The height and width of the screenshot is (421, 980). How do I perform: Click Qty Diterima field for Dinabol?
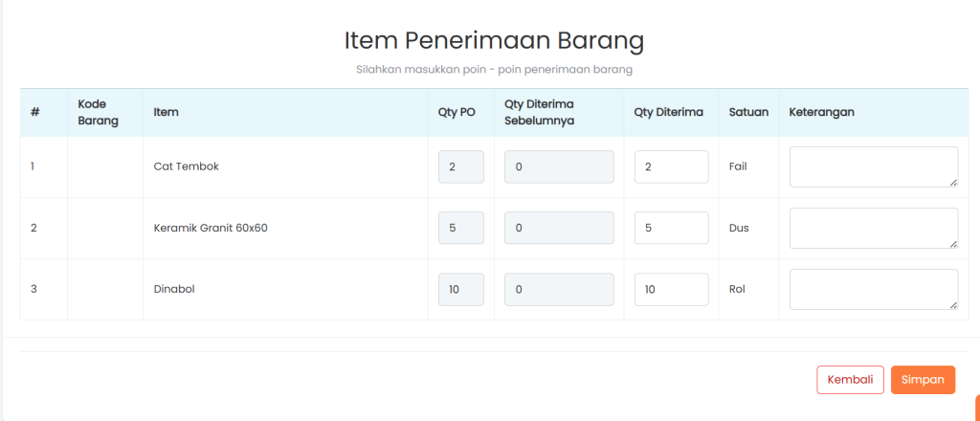pyautogui.click(x=671, y=289)
